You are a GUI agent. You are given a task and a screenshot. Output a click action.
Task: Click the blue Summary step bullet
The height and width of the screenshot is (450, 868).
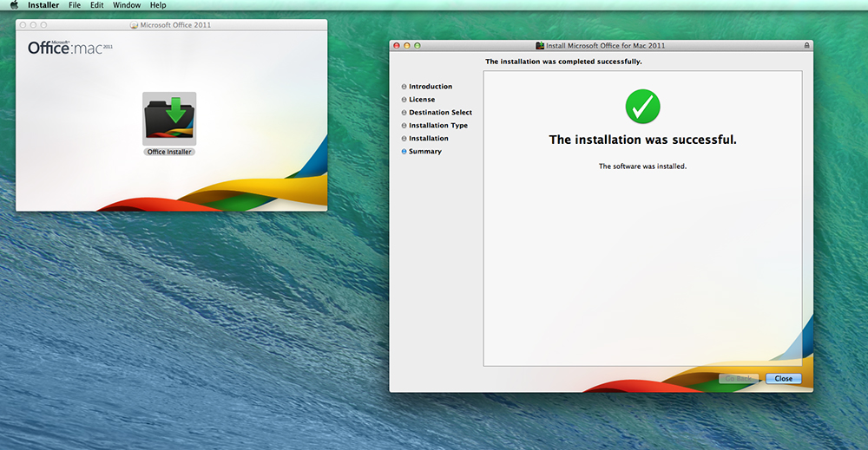[404, 152]
